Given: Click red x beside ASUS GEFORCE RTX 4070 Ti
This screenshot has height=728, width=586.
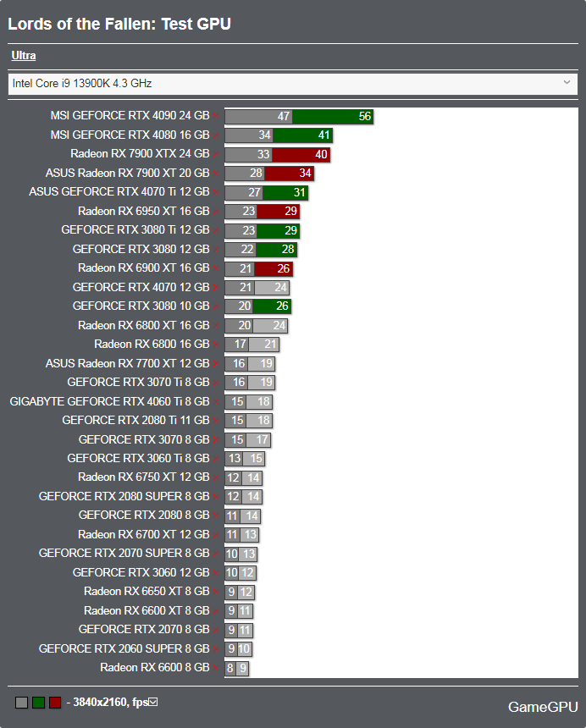Looking at the screenshot, I should [x=216, y=192].
